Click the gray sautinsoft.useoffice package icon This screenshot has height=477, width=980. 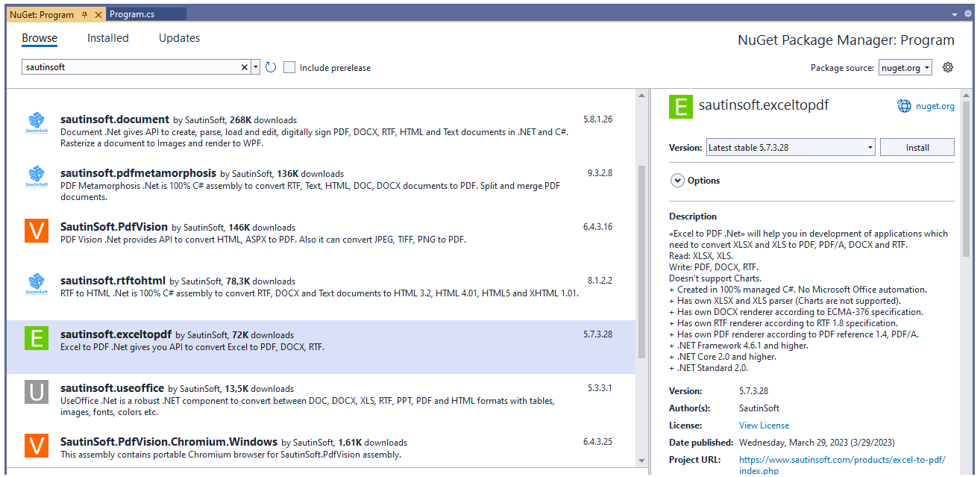pyautogui.click(x=36, y=392)
